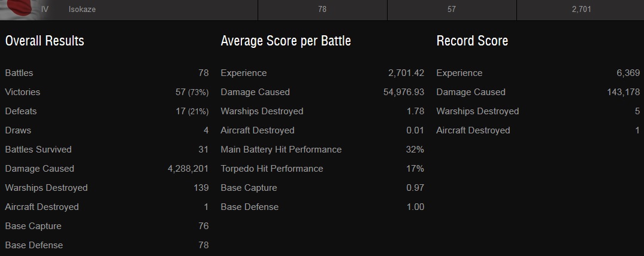
Task: Select the Isokaze ship name in top row
Action: [x=82, y=10]
